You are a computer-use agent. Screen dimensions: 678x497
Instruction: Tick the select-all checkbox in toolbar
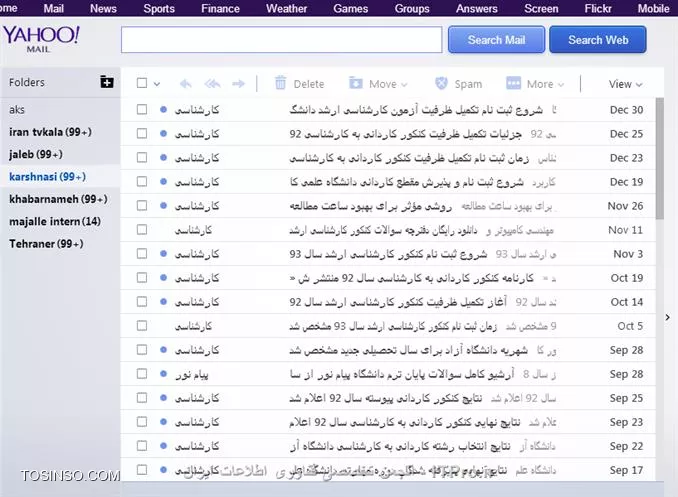142,83
